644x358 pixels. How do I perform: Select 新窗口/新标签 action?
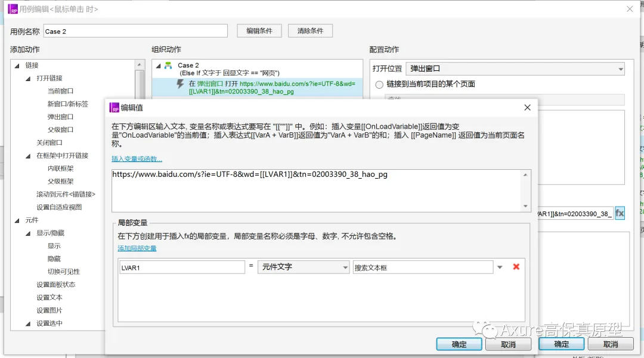68,104
